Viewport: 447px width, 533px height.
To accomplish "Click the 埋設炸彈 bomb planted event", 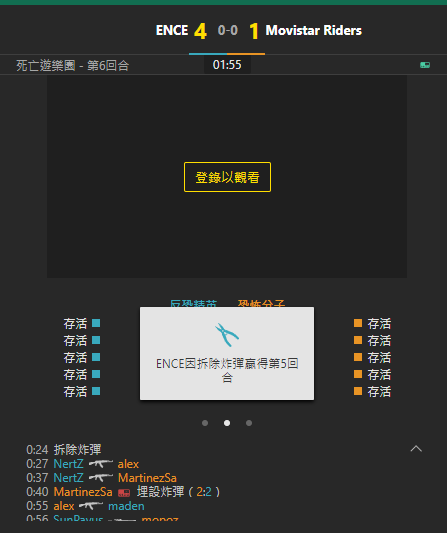I will coord(160,492).
